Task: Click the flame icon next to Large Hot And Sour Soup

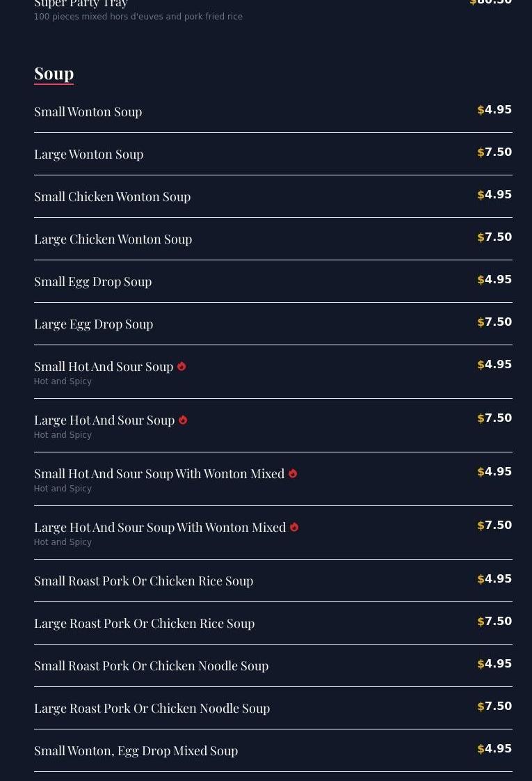Action: tap(183, 420)
